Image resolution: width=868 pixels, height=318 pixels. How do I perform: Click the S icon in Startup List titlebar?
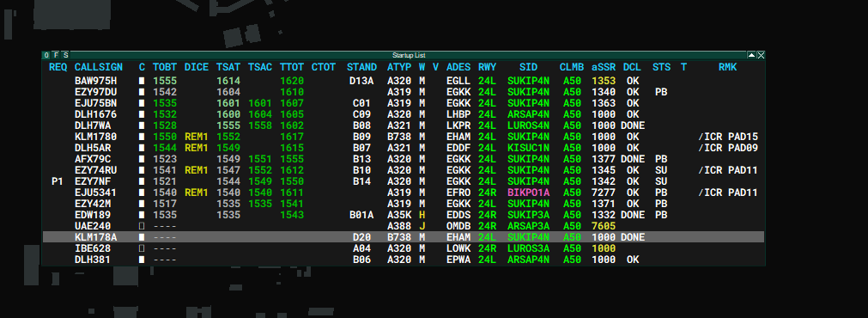click(65, 55)
